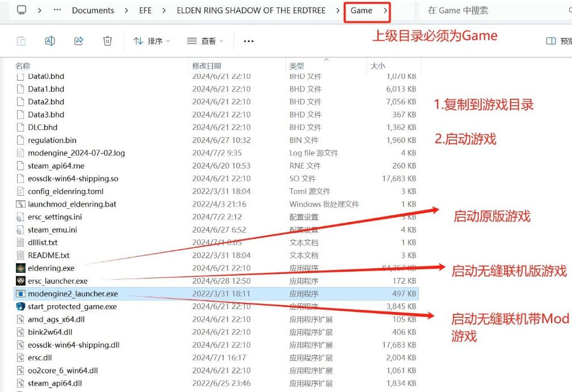The height and width of the screenshot is (392, 572).
Task: Click the Paste clipboard icon
Action: [x=21, y=41]
